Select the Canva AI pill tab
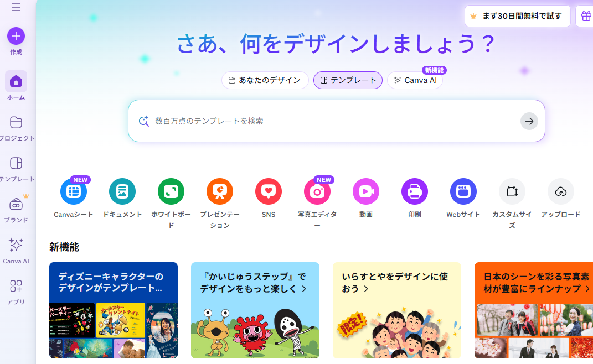593x364 pixels. pyautogui.click(x=415, y=80)
